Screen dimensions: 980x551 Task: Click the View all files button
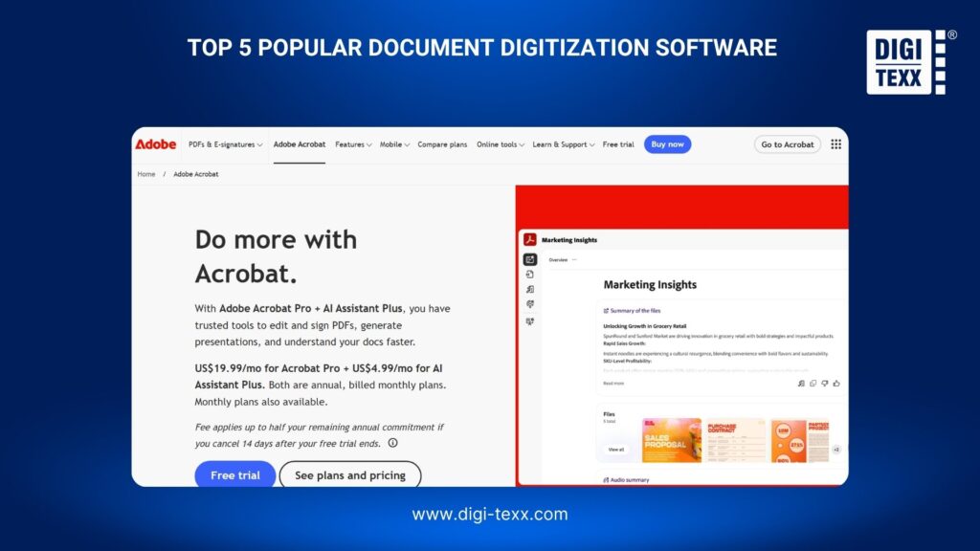[616, 450]
